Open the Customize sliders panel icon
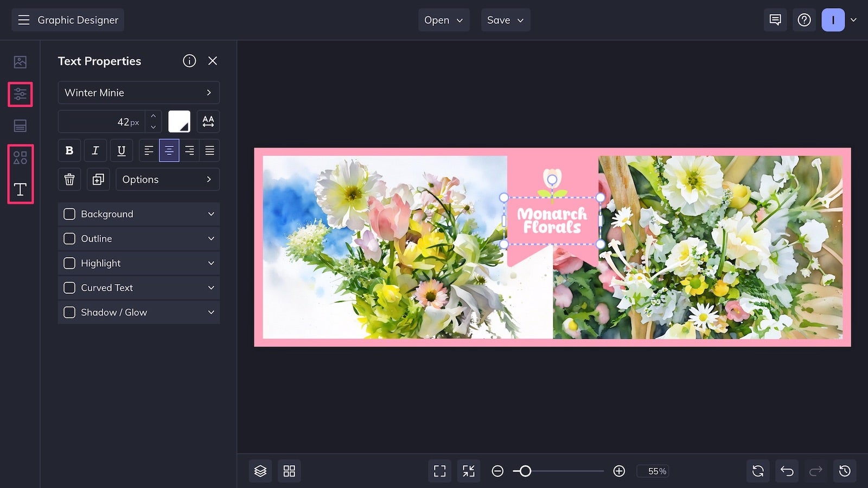This screenshot has height=488, width=868. 20,94
